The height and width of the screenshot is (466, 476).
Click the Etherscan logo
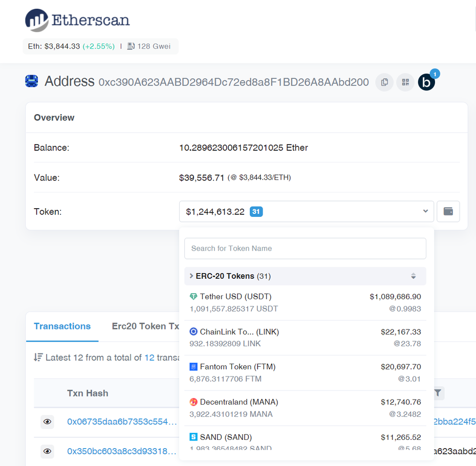(x=77, y=20)
